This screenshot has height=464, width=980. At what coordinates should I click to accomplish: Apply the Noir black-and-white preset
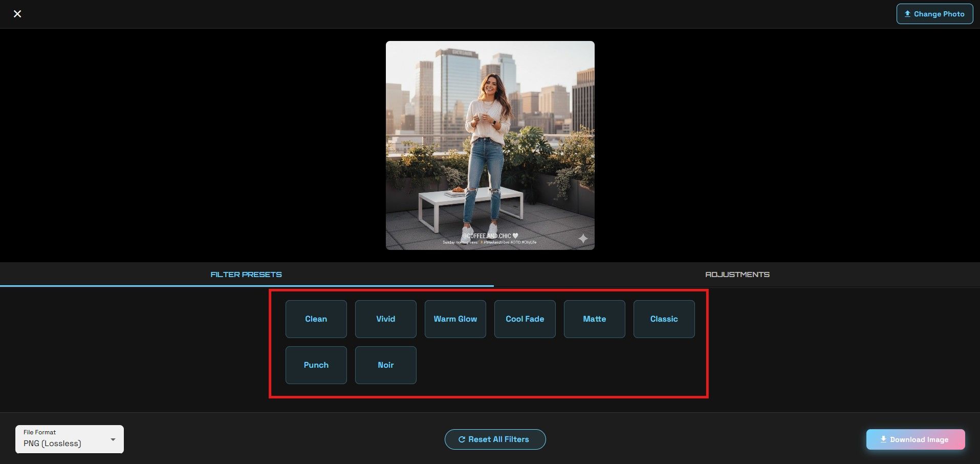click(385, 365)
